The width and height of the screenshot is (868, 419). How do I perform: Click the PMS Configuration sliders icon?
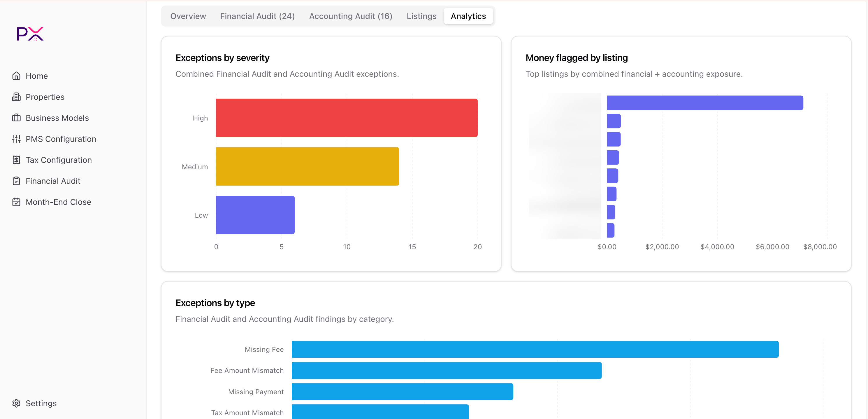[16, 139]
